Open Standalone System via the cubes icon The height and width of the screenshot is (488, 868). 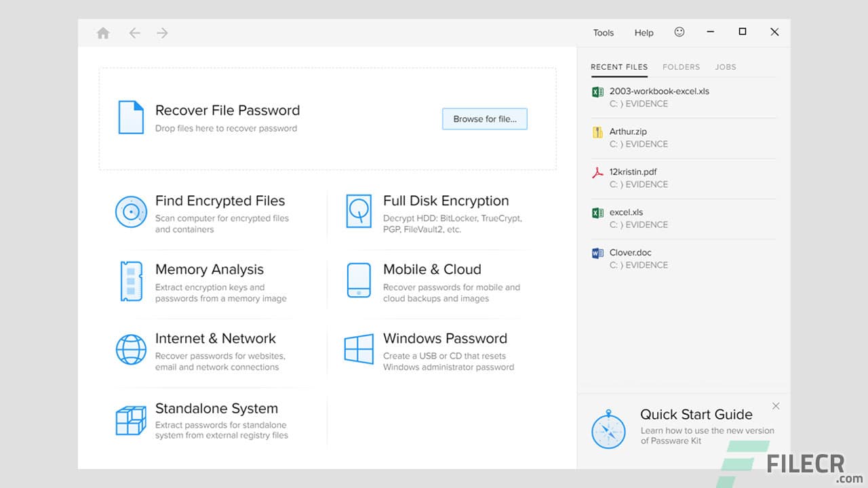pyautogui.click(x=131, y=420)
